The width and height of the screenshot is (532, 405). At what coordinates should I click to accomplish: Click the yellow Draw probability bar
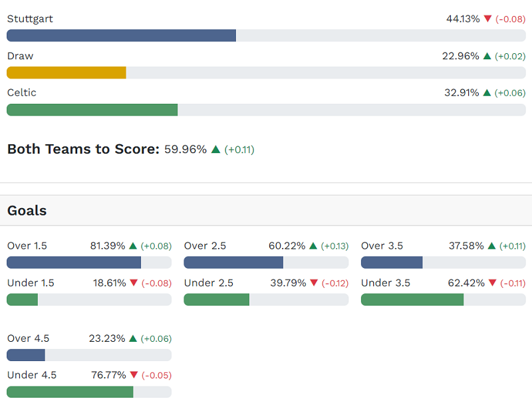[x=66, y=72]
